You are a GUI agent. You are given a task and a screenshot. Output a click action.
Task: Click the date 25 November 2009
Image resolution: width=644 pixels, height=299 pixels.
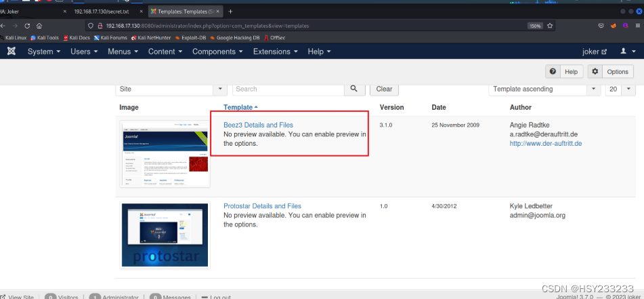click(456, 125)
